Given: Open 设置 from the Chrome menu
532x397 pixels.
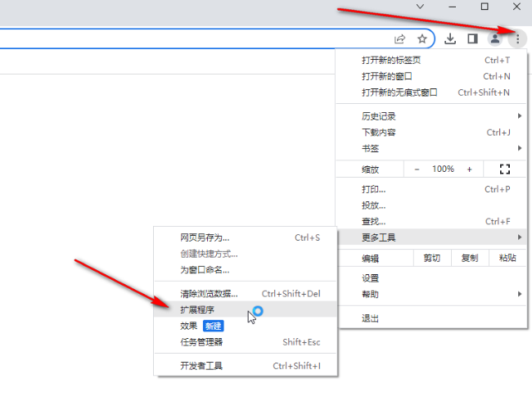Looking at the screenshot, I should pyautogui.click(x=371, y=278).
